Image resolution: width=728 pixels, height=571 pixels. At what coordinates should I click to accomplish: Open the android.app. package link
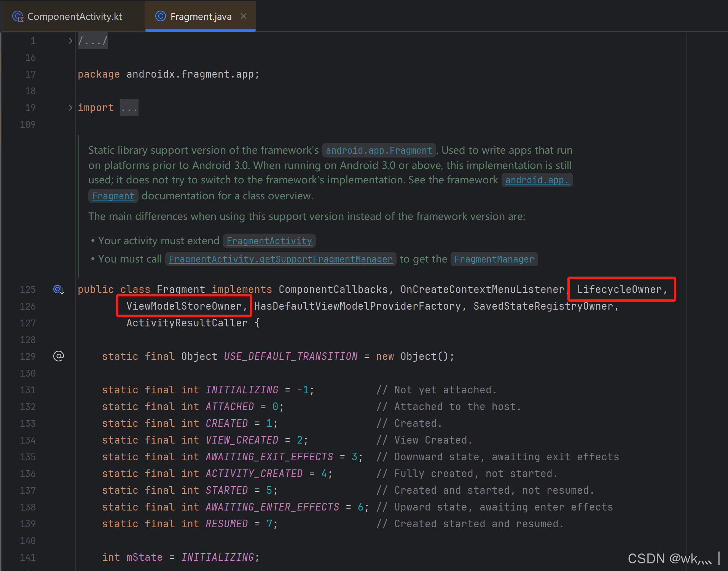[x=537, y=180]
